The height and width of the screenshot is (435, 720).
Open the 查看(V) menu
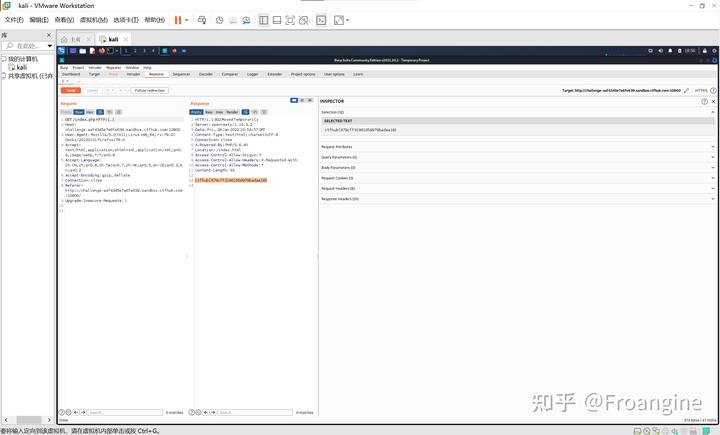click(x=64, y=20)
